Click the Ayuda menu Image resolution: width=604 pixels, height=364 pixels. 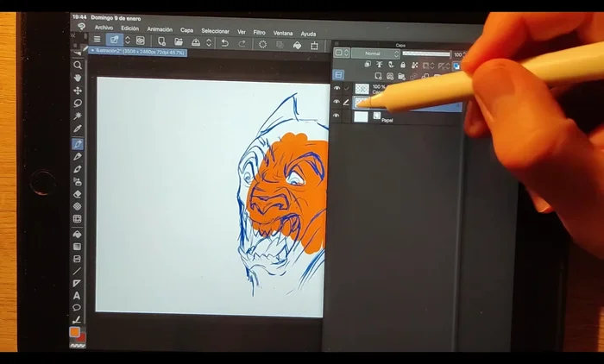pyautogui.click(x=308, y=34)
